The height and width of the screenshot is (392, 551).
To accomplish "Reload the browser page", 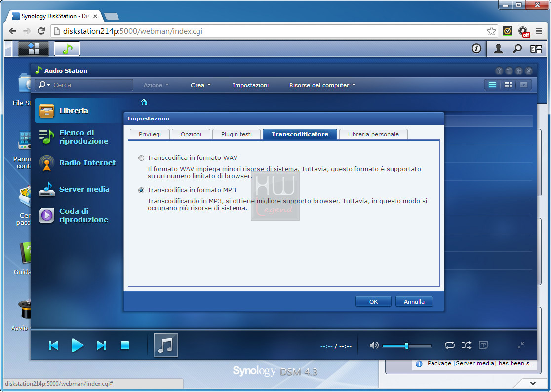I will click(41, 31).
